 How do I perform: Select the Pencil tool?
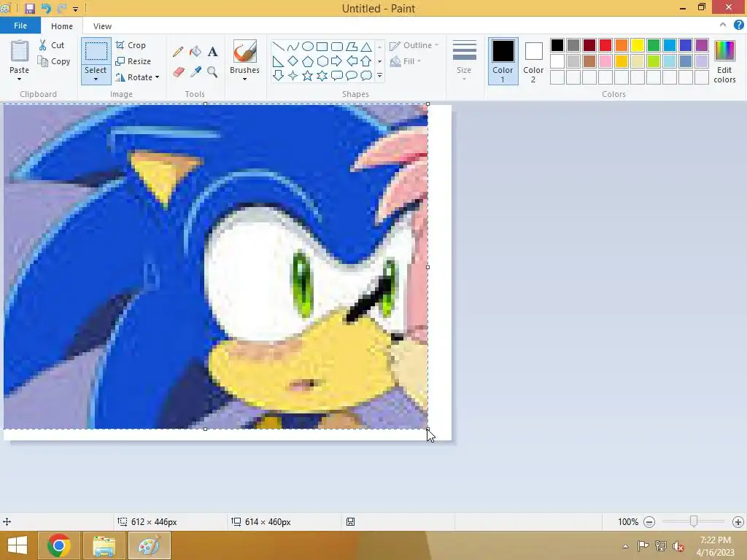(178, 52)
